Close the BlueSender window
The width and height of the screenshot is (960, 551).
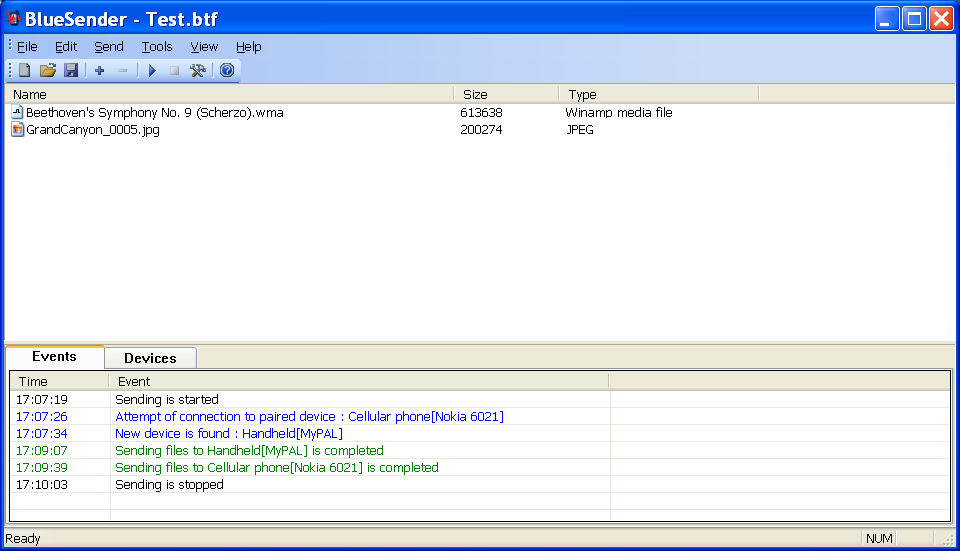pyautogui.click(x=941, y=19)
